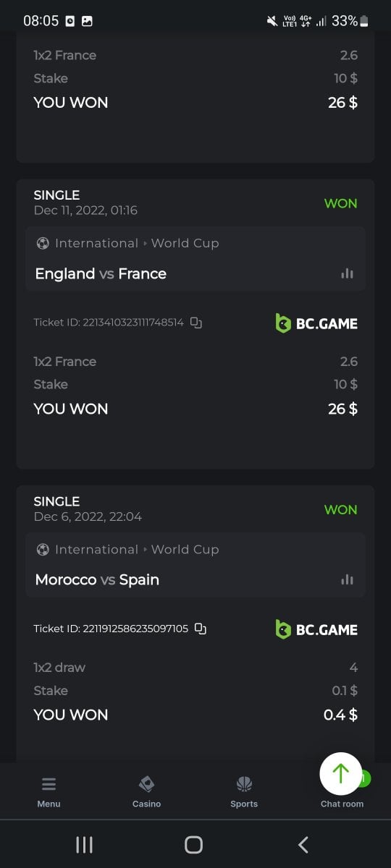
Task: Open the Morocco vs Spain match
Action: click(97, 579)
